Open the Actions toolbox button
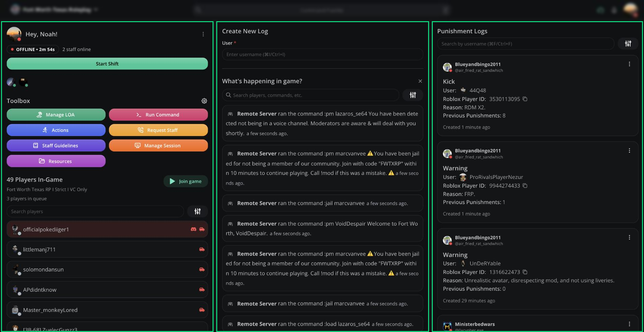Screen dimensions: 644x332 pyautogui.click(x=56, y=130)
